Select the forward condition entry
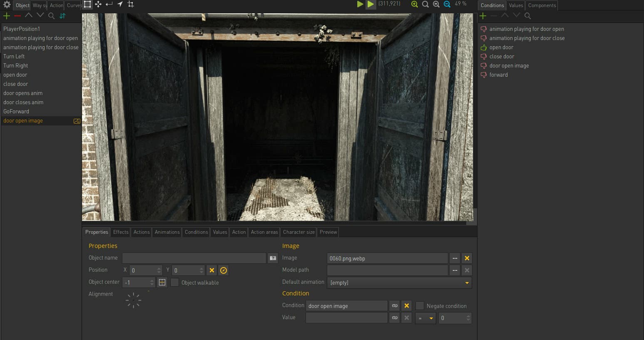This screenshot has height=340, width=644. 498,75
